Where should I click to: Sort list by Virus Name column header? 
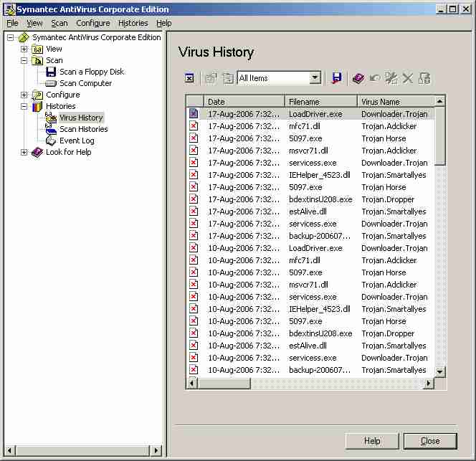[x=396, y=101]
